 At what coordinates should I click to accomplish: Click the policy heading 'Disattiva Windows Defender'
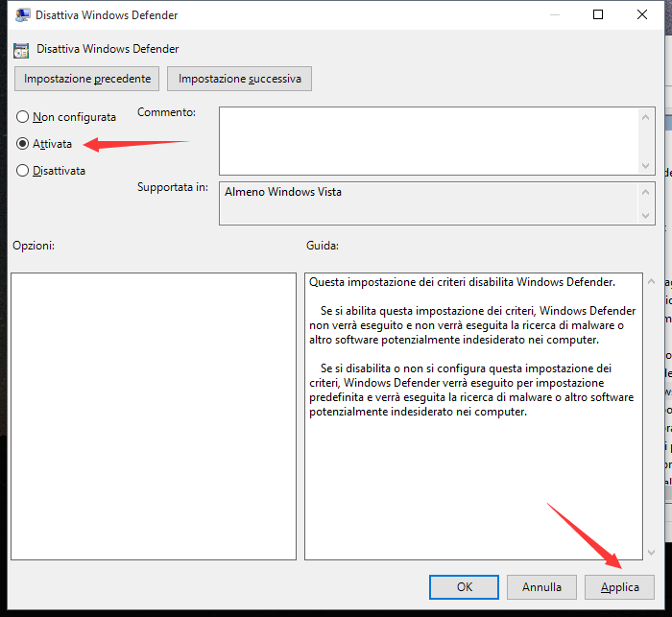108,49
